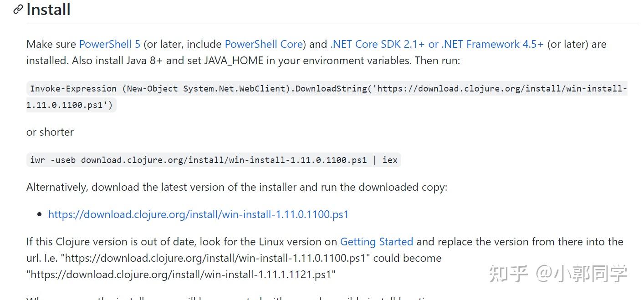This screenshot has width=644, height=300.
Task: Click the quoted win-install-1.11.1.1121.ps1 URL text
Action: click(x=181, y=275)
